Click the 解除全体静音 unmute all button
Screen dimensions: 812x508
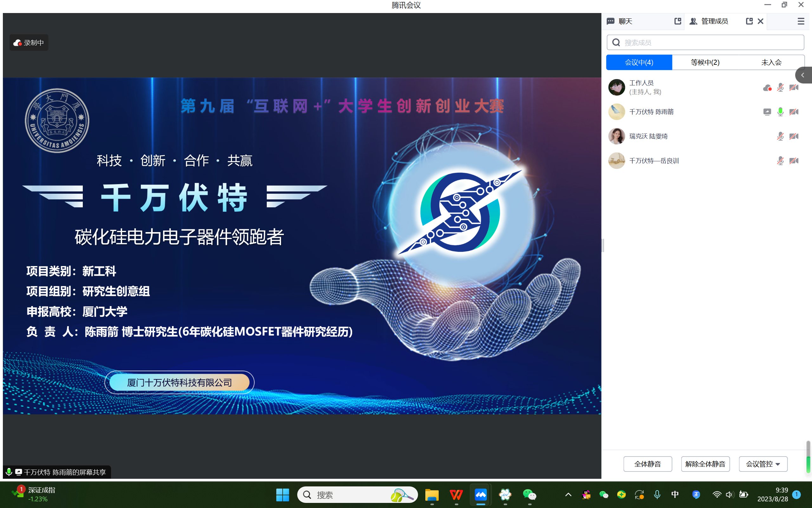point(705,464)
